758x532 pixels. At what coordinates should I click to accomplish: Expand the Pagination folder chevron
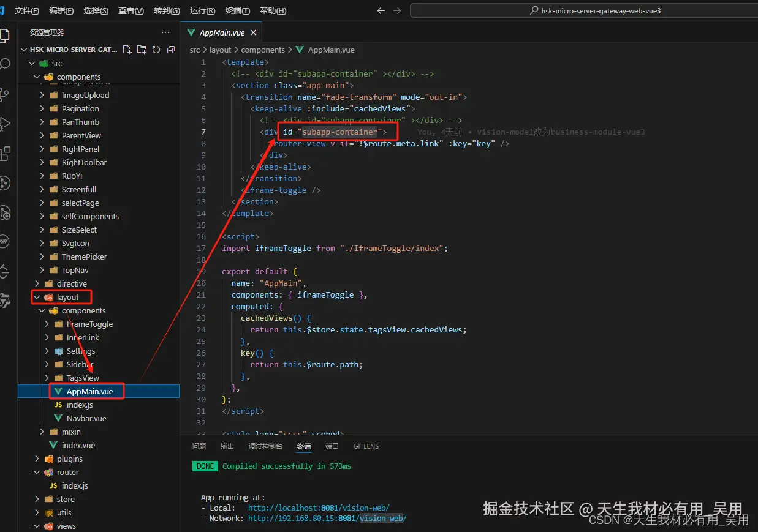pos(42,108)
